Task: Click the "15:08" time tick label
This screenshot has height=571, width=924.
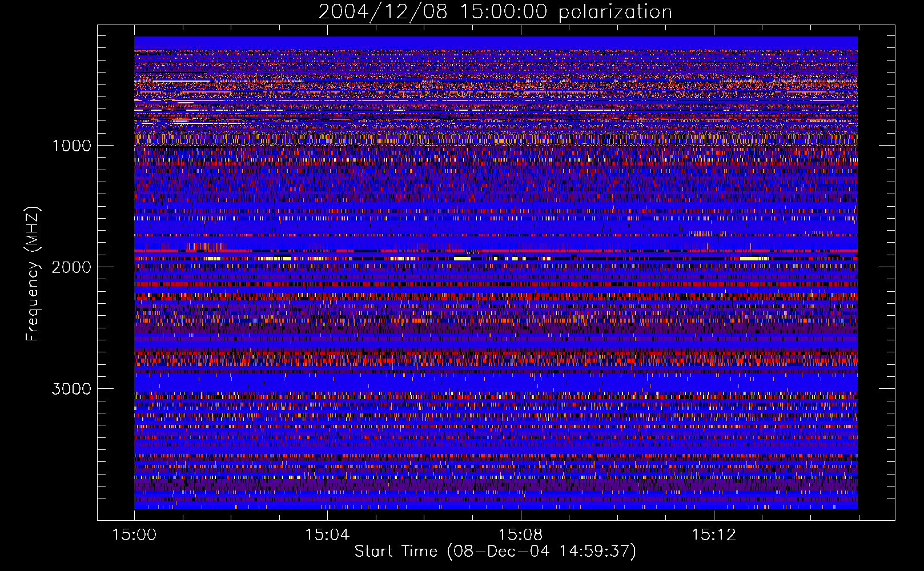Action: coord(520,535)
